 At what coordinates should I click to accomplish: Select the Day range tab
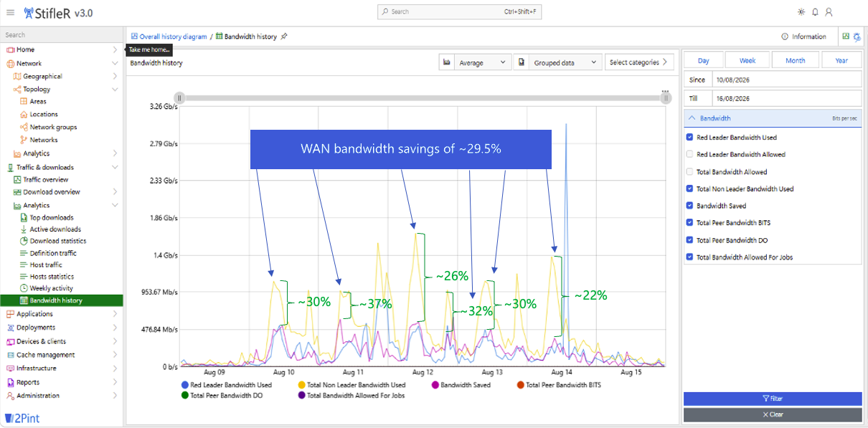click(x=703, y=60)
